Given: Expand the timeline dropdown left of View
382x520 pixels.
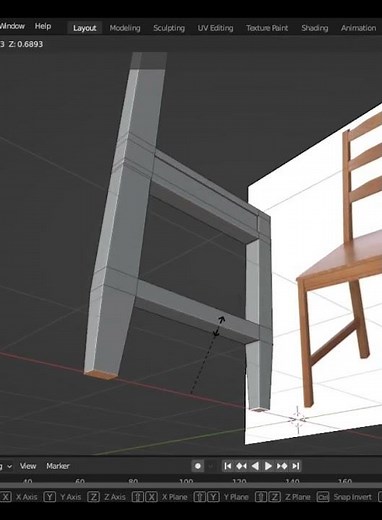Looking at the screenshot, I should click(x=6, y=466).
